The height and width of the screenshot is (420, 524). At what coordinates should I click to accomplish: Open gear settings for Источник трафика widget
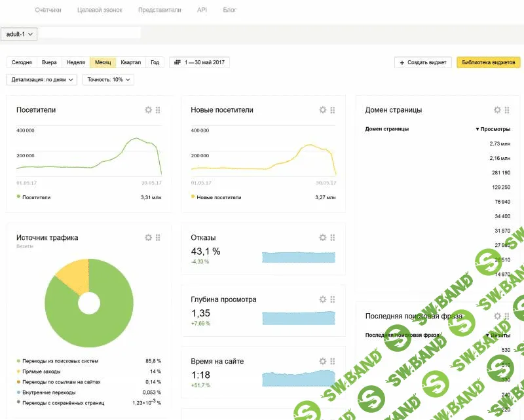148,238
